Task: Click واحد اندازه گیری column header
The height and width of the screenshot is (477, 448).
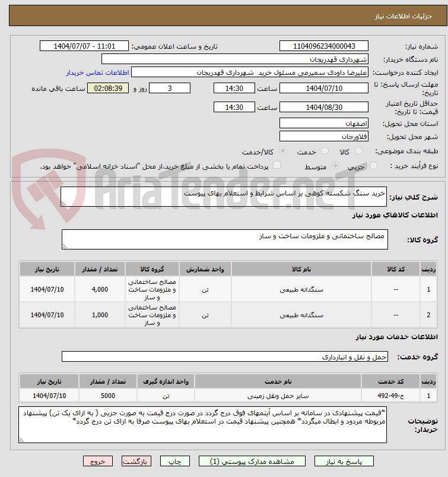Action: [166, 381]
